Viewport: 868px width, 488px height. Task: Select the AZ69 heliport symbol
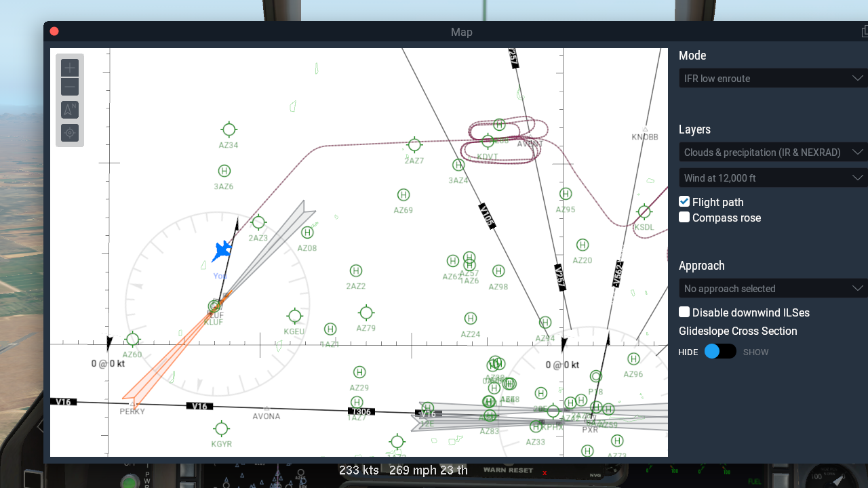coord(403,195)
